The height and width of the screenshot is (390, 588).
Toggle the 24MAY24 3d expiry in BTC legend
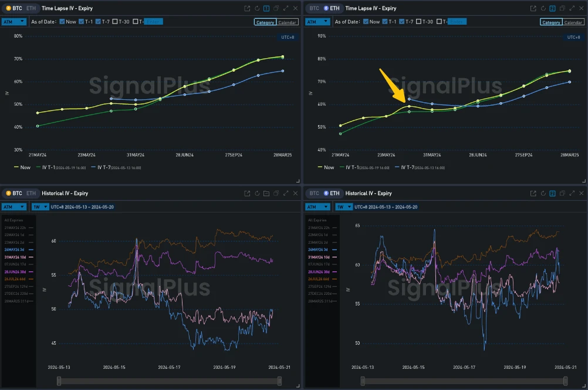tap(17, 250)
